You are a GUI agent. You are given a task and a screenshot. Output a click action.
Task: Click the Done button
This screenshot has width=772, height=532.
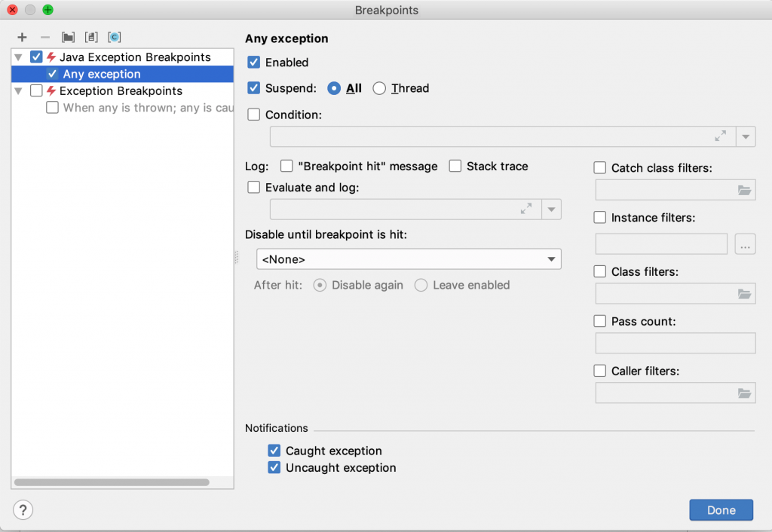tap(720, 510)
